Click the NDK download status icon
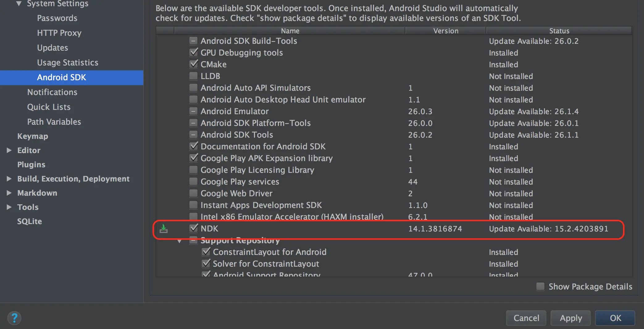This screenshot has width=644, height=329. click(164, 229)
